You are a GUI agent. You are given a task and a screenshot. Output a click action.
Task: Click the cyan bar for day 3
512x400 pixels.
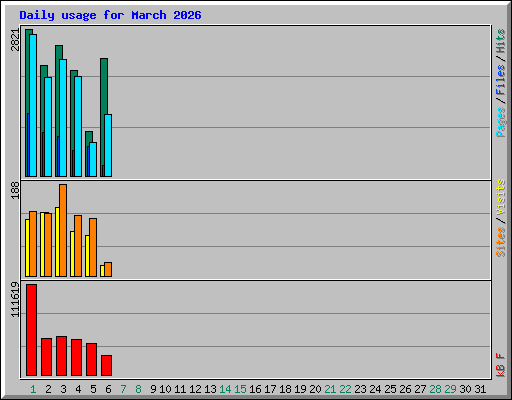(x=63, y=118)
